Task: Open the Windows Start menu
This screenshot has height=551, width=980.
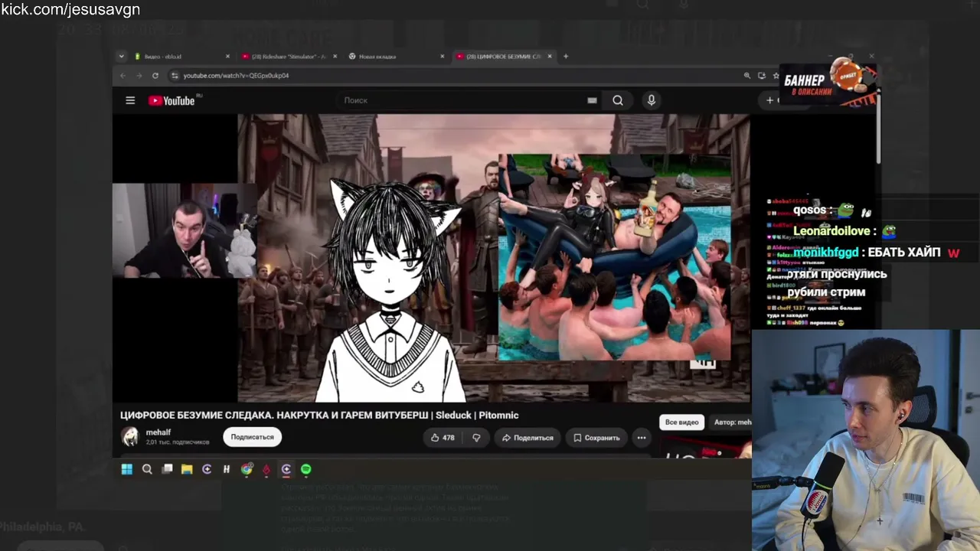Action: [127, 469]
